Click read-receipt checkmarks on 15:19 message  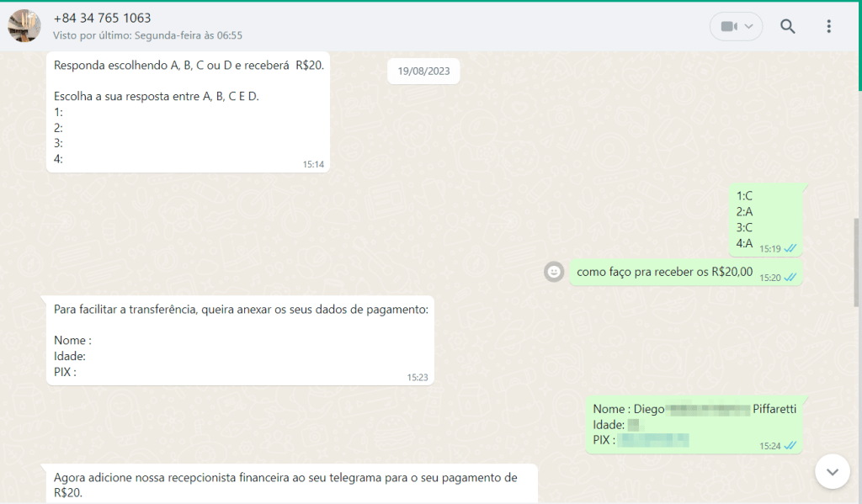(x=790, y=248)
